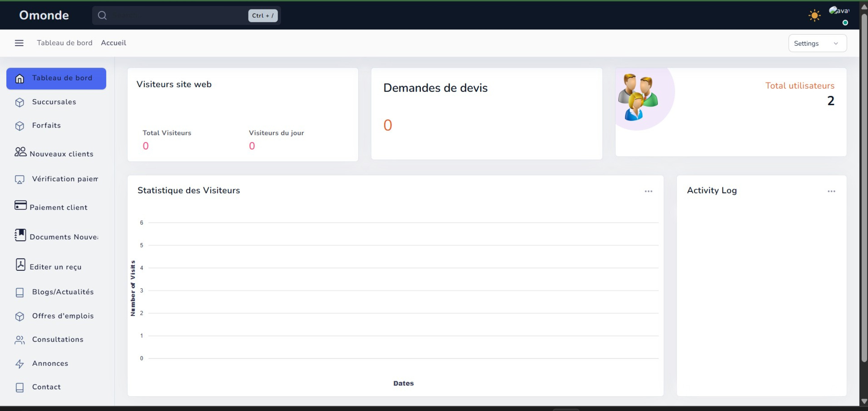Open Activity Log three-dots menu
The image size is (868, 411).
coord(831,191)
